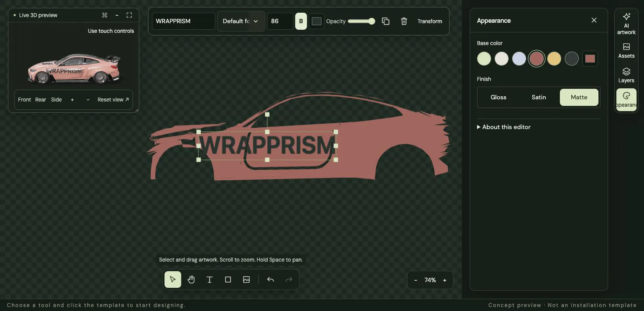The height and width of the screenshot is (311, 644).
Task: Click the WRAPPRISM text on canvas
Action: click(267, 145)
